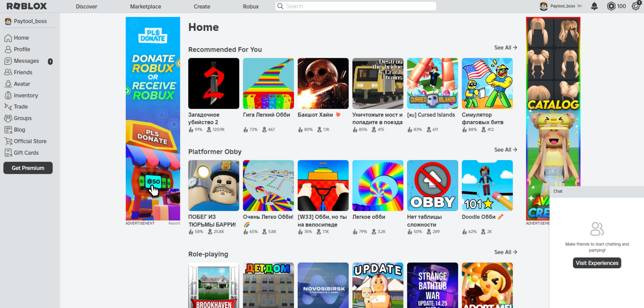Open the Strange Bathtub War thumbnail
Viewport: 644px width, 308px height.
[x=432, y=285]
